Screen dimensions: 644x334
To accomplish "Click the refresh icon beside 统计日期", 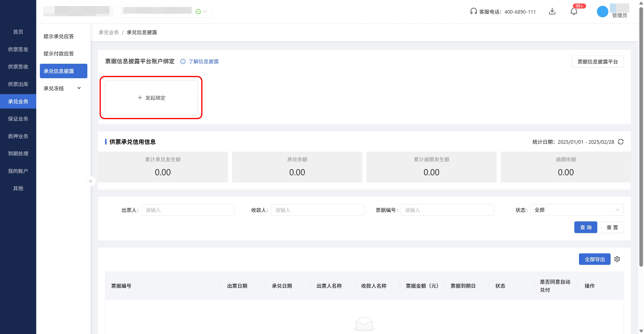I will (x=620, y=142).
